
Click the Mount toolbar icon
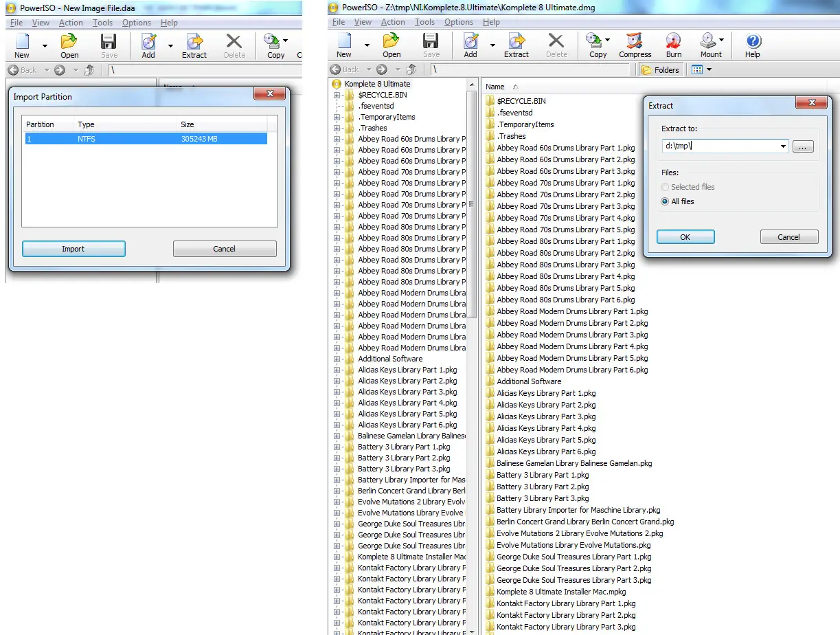click(711, 45)
